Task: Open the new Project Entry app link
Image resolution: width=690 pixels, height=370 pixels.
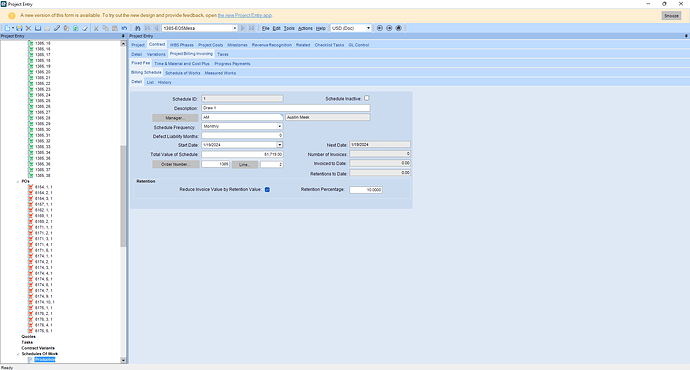Action: [245, 15]
